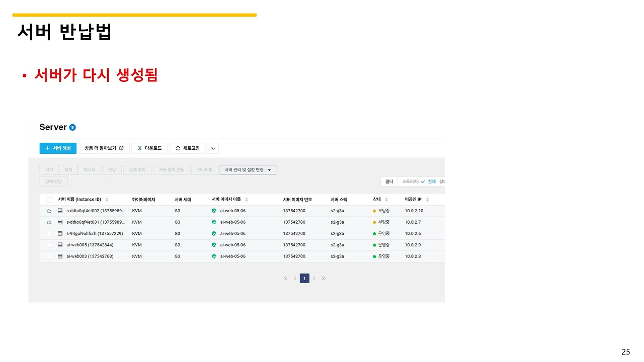Click cloud icon on s-ddto0qf4et002 row

tap(49, 211)
